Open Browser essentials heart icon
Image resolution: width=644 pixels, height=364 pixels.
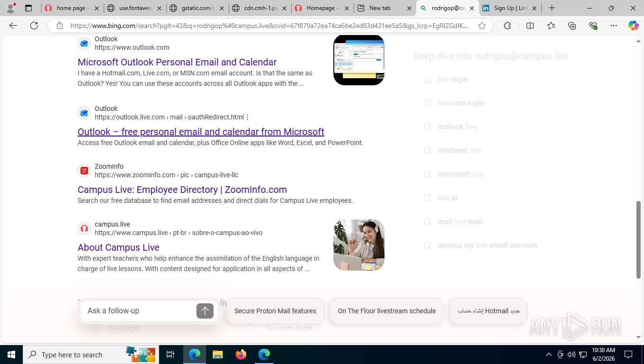pos(593,26)
